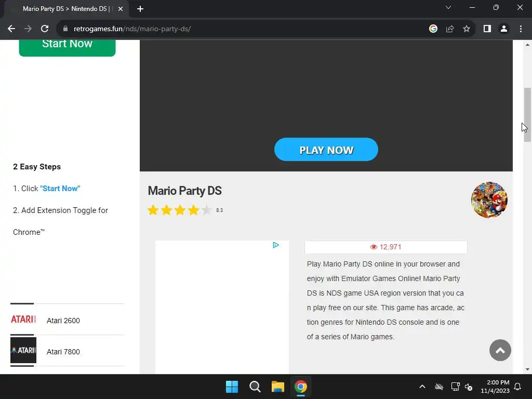Open the Google icon in address bar
This screenshot has height=399, width=532.
tap(433, 29)
